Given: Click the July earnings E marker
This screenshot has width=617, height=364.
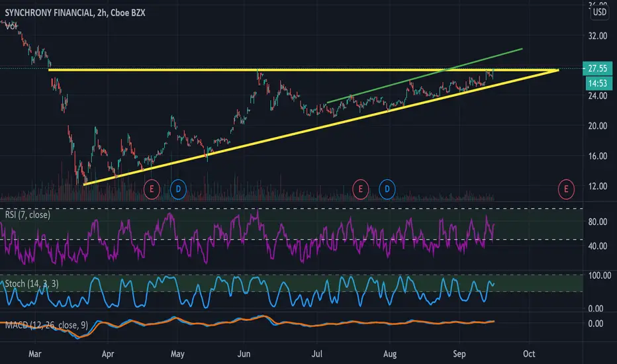Looking at the screenshot, I should 360,189.
